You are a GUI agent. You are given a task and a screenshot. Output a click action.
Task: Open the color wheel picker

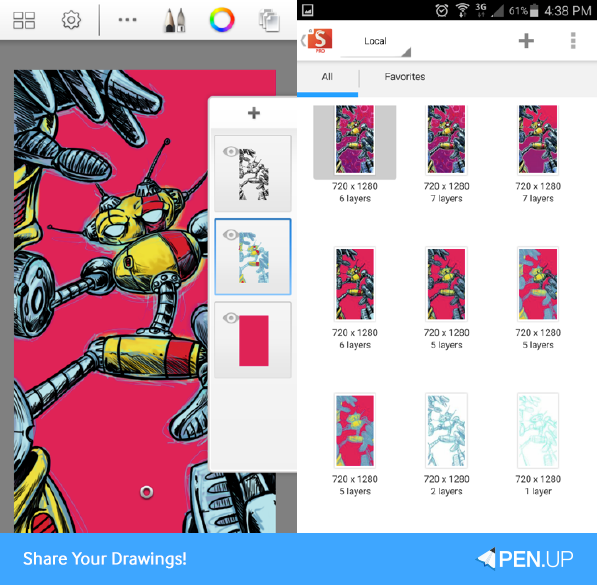click(222, 20)
